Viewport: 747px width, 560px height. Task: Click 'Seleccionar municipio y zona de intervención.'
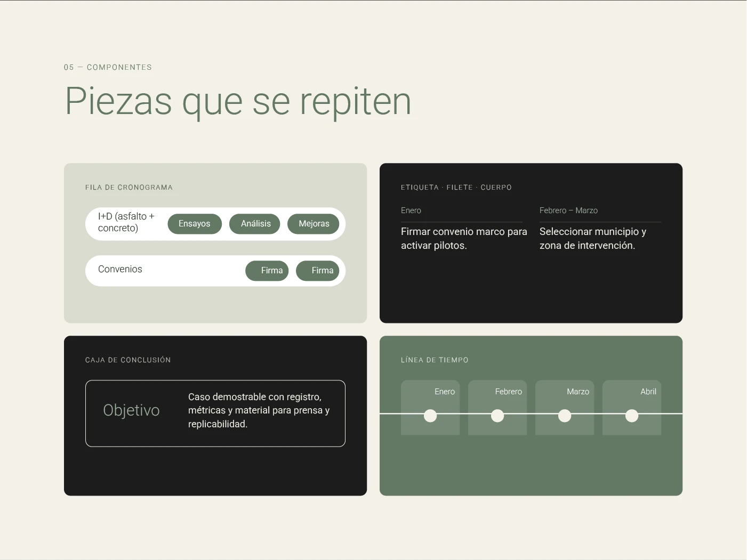(x=593, y=239)
